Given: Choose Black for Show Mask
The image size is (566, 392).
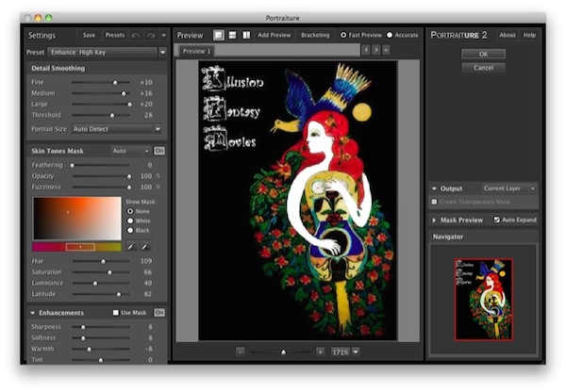Looking at the screenshot, I should 130,230.
